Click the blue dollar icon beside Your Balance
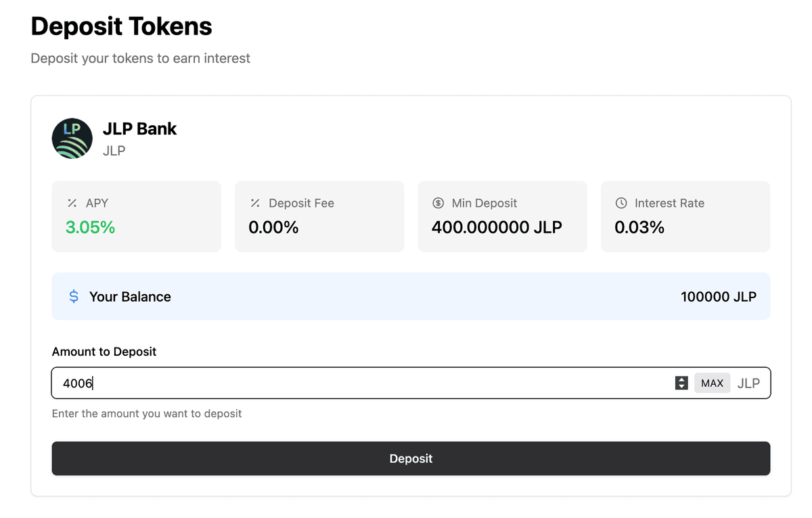The width and height of the screenshot is (812, 518). pos(74,297)
